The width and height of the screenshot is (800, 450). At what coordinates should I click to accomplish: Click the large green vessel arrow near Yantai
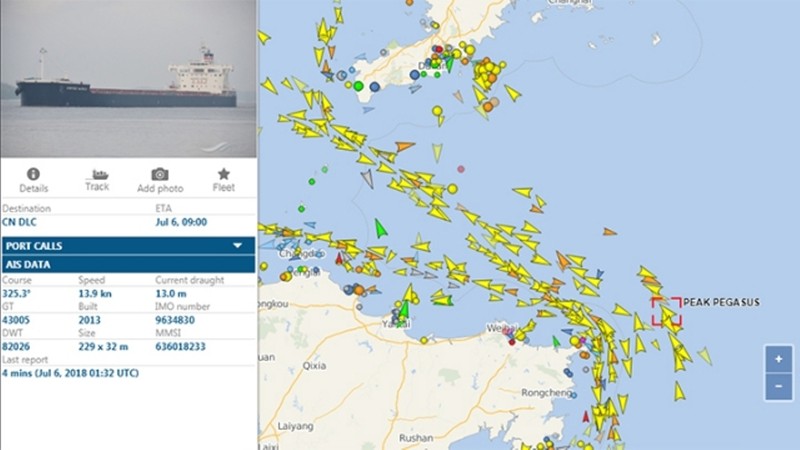click(x=404, y=310)
